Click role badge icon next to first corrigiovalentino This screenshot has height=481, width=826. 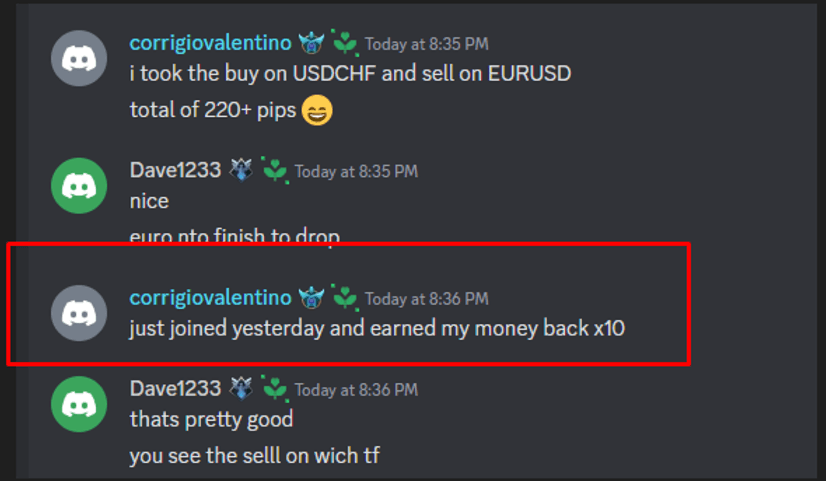coord(311,43)
